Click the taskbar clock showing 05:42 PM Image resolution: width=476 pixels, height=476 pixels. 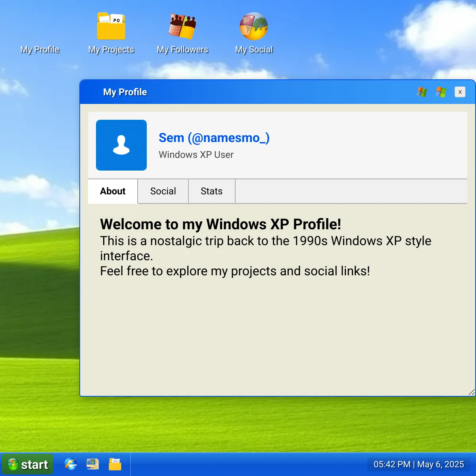pos(419,464)
